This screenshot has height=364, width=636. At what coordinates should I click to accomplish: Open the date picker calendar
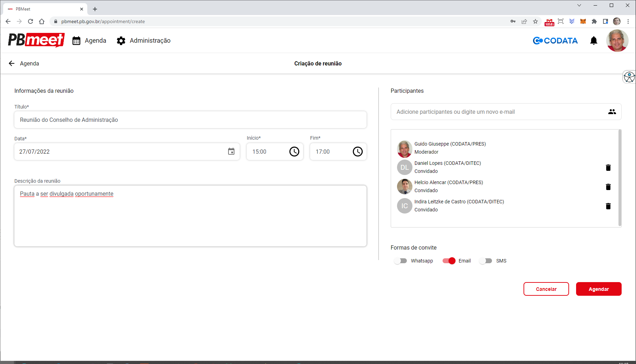[231, 152]
